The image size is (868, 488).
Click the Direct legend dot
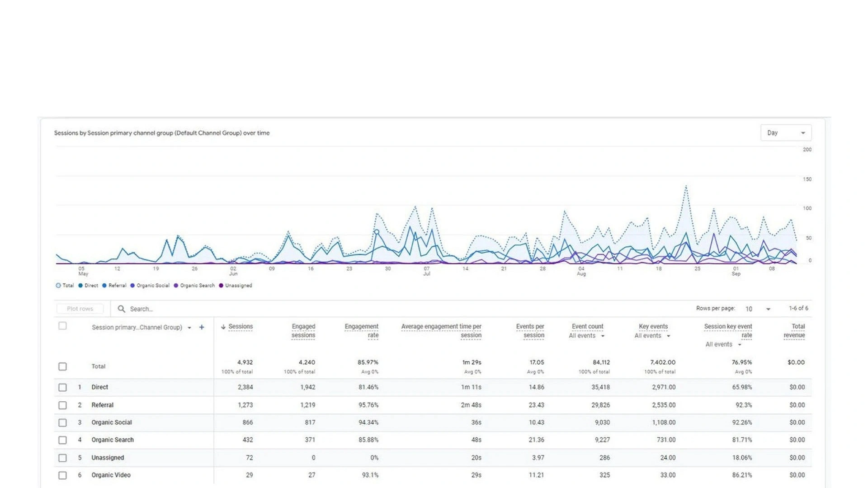(80, 286)
